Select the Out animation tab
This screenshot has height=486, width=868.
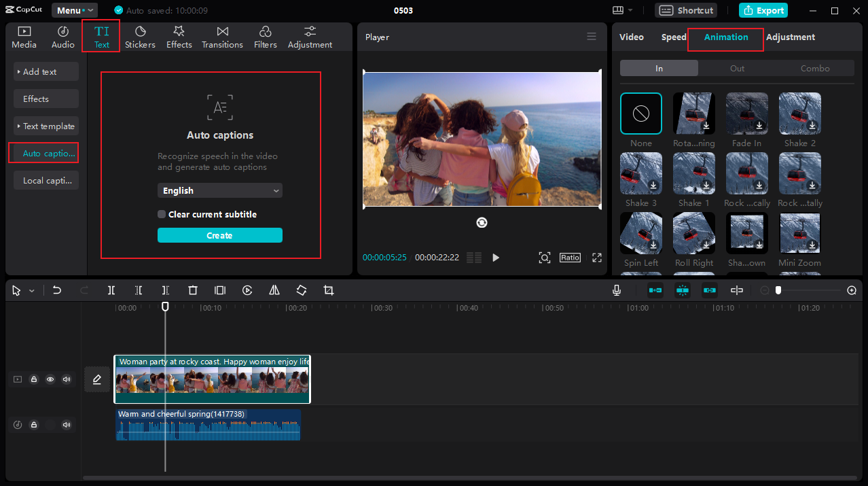pos(738,68)
